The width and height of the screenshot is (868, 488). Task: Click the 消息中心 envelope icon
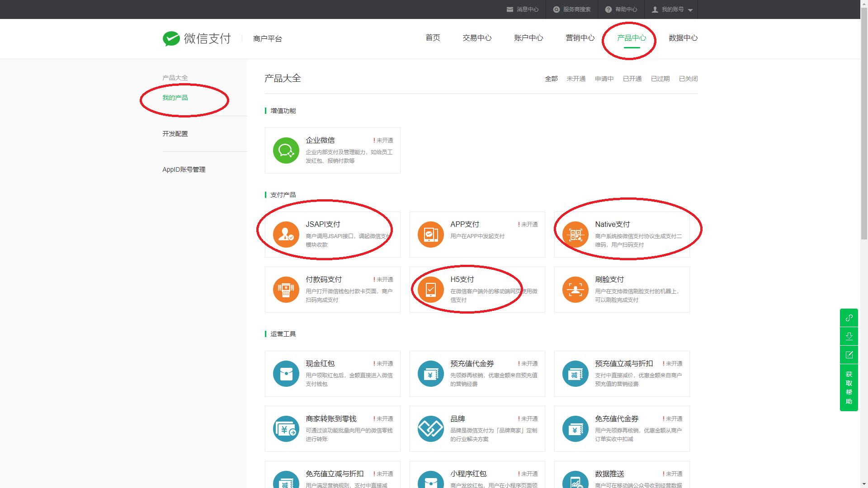(509, 9)
